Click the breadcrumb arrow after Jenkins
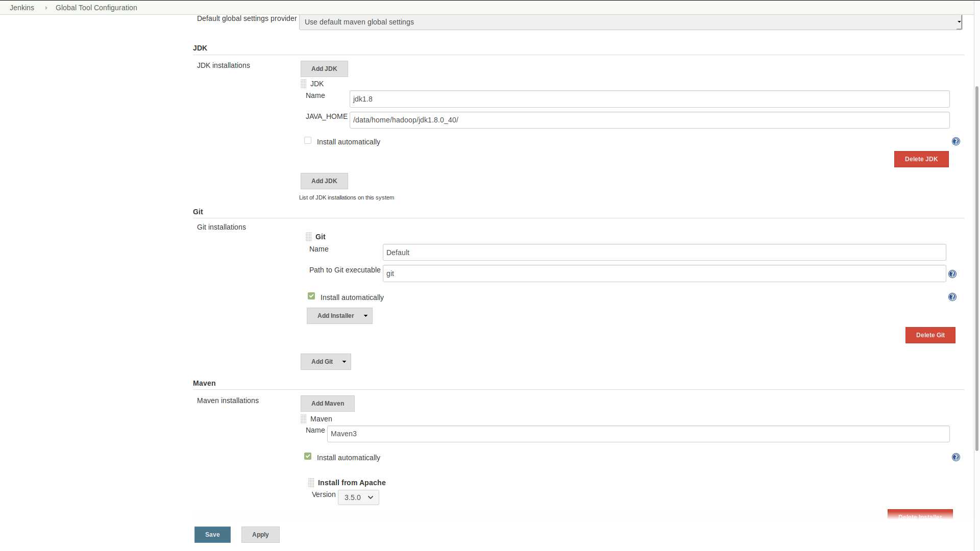980x551 pixels. point(46,8)
